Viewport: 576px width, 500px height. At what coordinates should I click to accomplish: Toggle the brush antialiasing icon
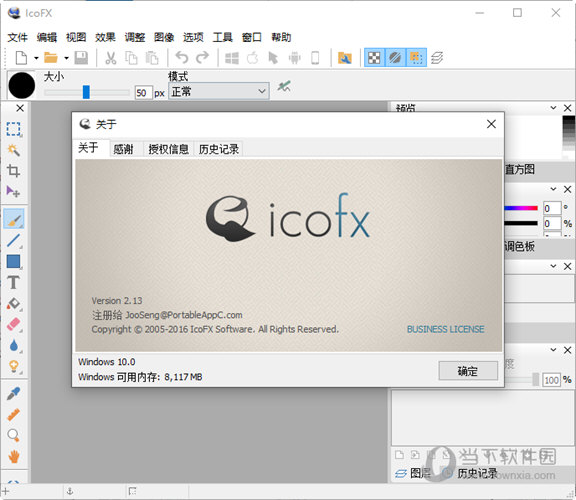coord(284,87)
